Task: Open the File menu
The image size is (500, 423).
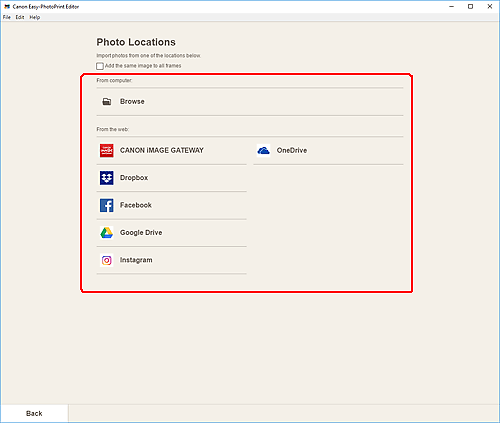Action: point(7,17)
